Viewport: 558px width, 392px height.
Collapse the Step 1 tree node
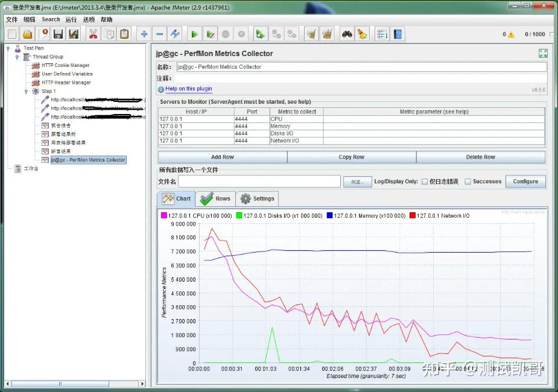pos(26,91)
